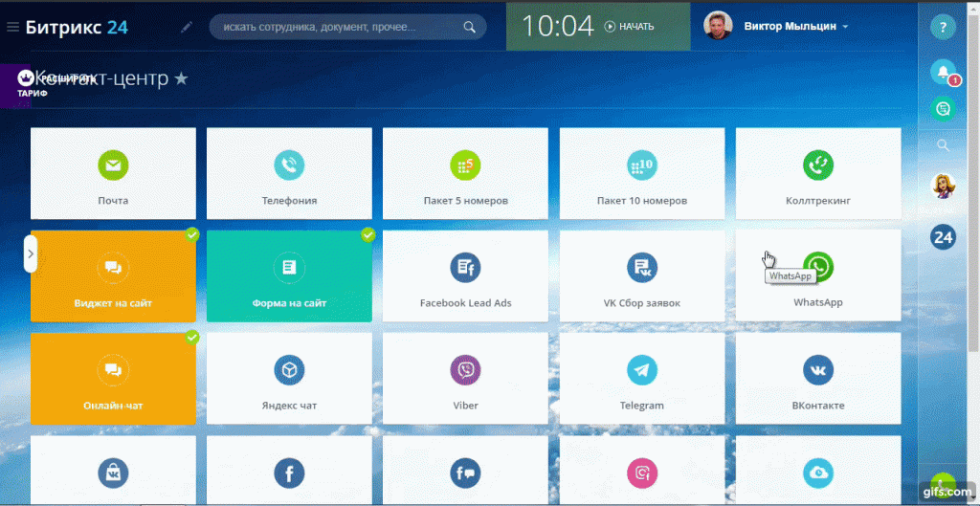
Task: Open the hamburger main menu
Action: 12,27
